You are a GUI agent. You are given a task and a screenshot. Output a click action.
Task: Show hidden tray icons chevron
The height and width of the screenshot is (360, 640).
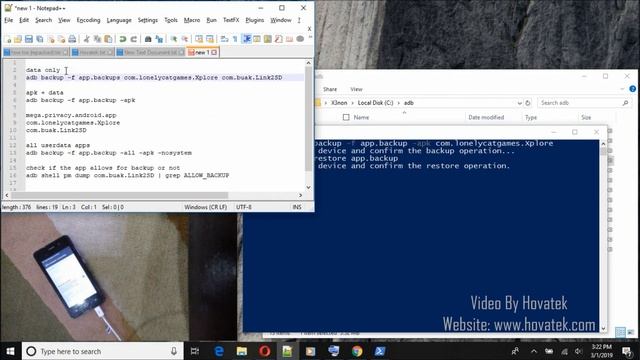533,351
